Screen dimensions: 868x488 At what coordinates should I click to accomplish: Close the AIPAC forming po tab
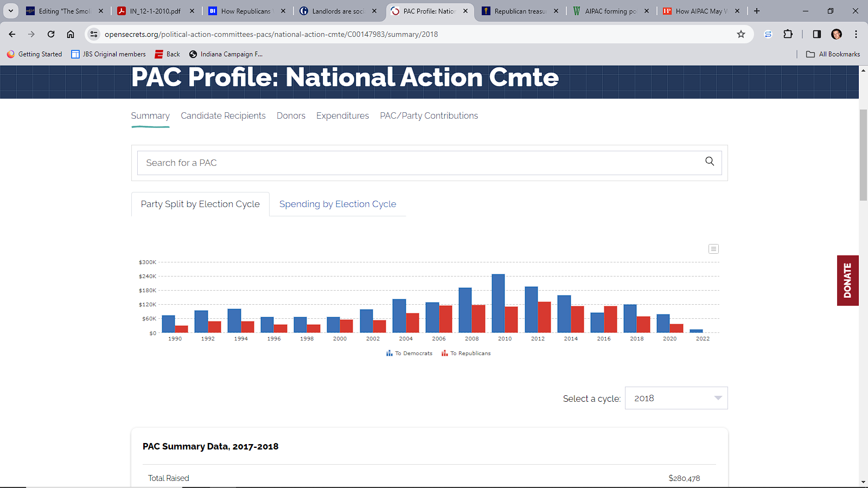(647, 11)
